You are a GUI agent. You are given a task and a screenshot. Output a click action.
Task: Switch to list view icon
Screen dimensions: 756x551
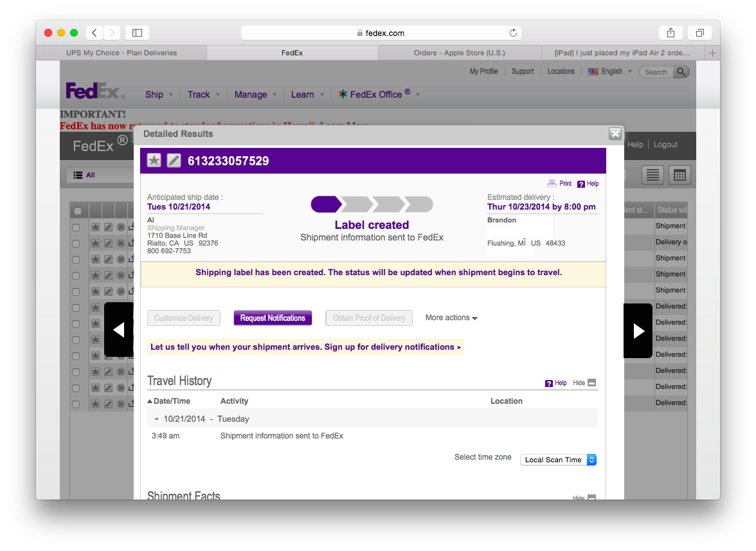(652, 175)
